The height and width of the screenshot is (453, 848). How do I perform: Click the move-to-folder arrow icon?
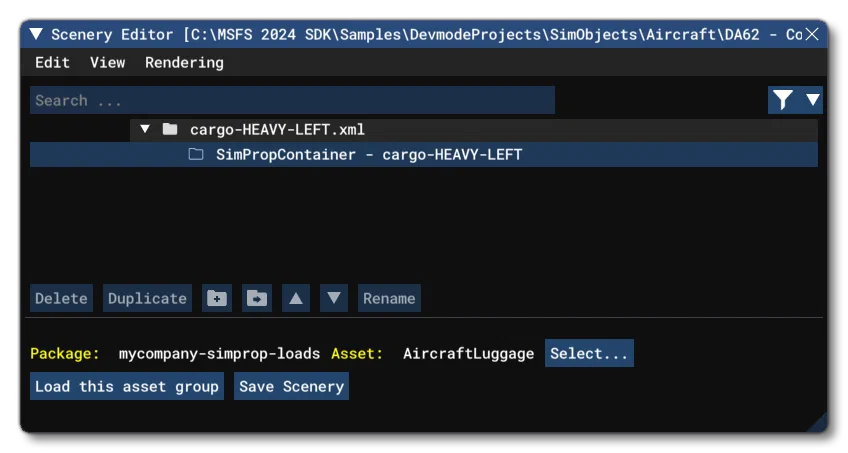click(x=257, y=298)
